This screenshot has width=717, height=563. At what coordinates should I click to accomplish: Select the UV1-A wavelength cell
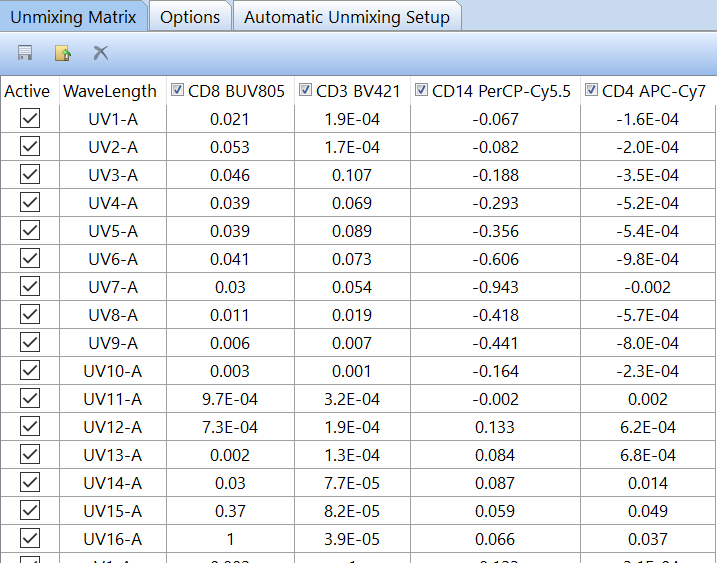pyautogui.click(x=112, y=119)
